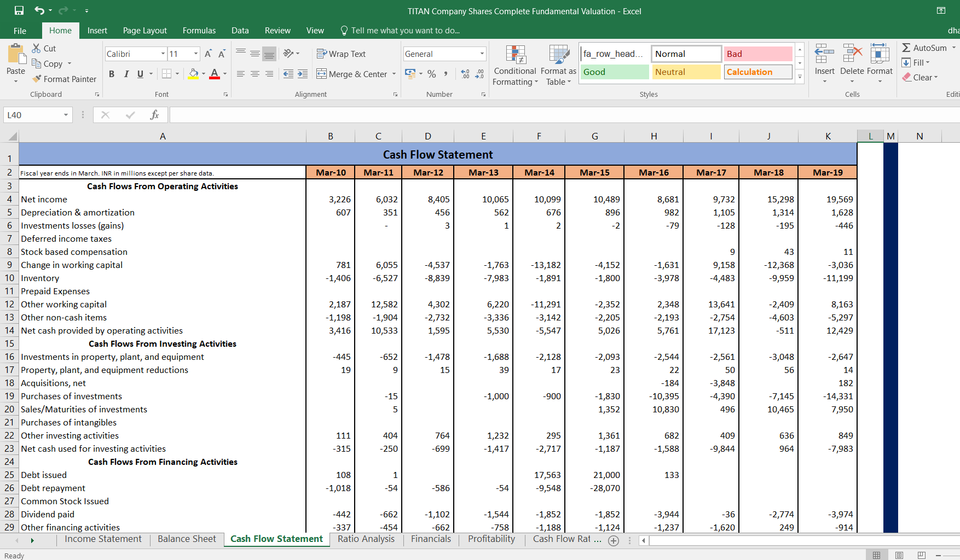Add a new sheet with plus icon
The width and height of the screenshot is (960, 560).
point(614,540)
